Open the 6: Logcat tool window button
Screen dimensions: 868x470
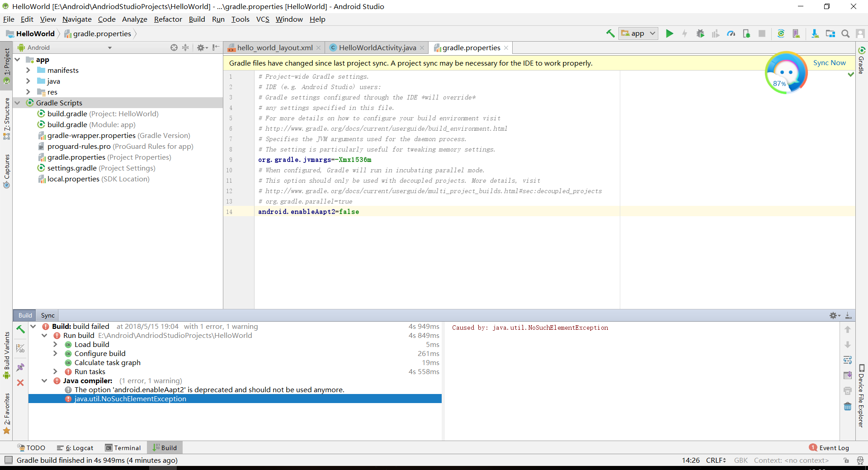75,448
